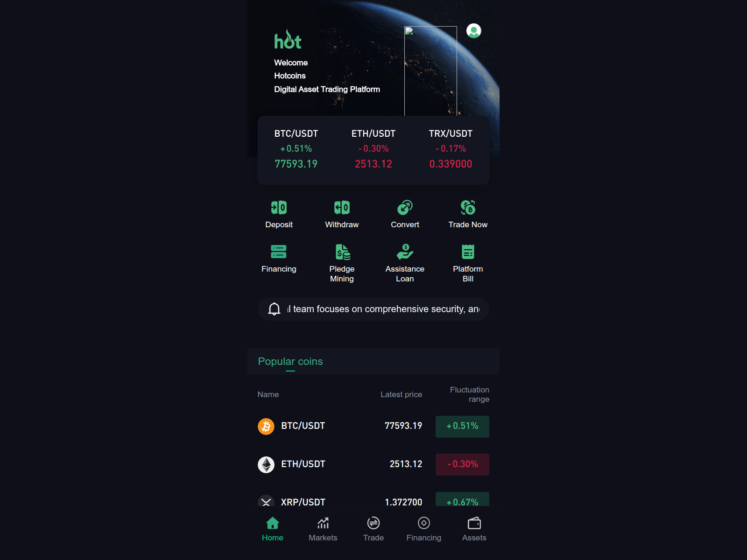
Task: Open the Deposit icon
Action: [279, 208]
